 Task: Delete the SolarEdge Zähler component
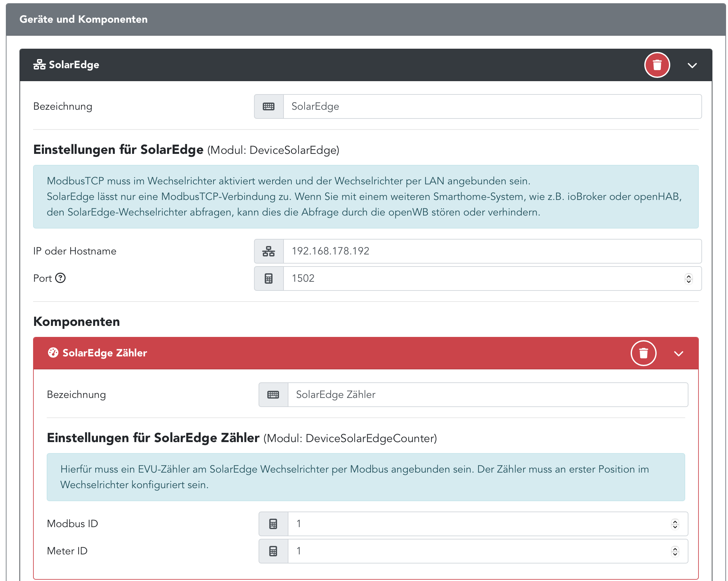(643, 353)
